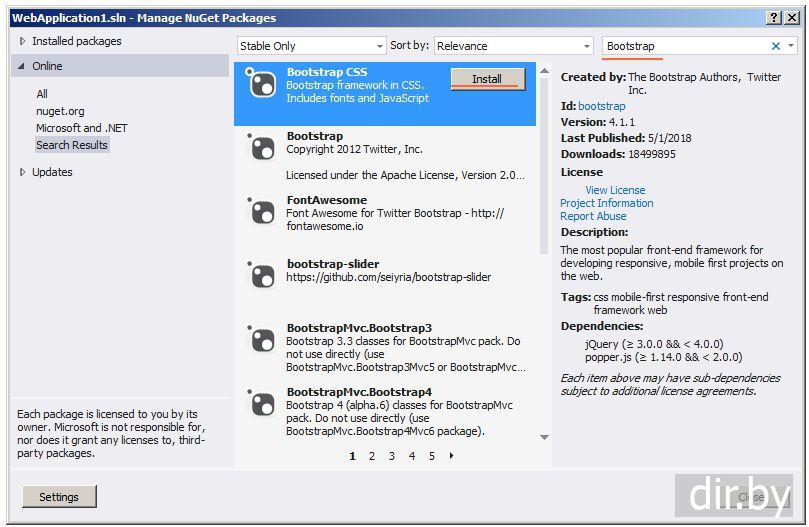Click the Settings button
The image size is (809, 527).
[x=59, y=497]
